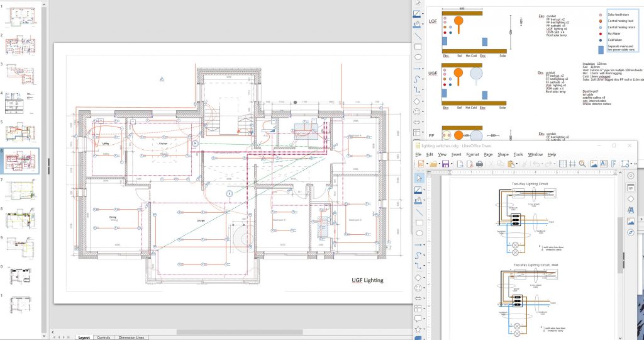
Task: Select the Rectangle tool in lower Draw window
Action: [418, 223]
